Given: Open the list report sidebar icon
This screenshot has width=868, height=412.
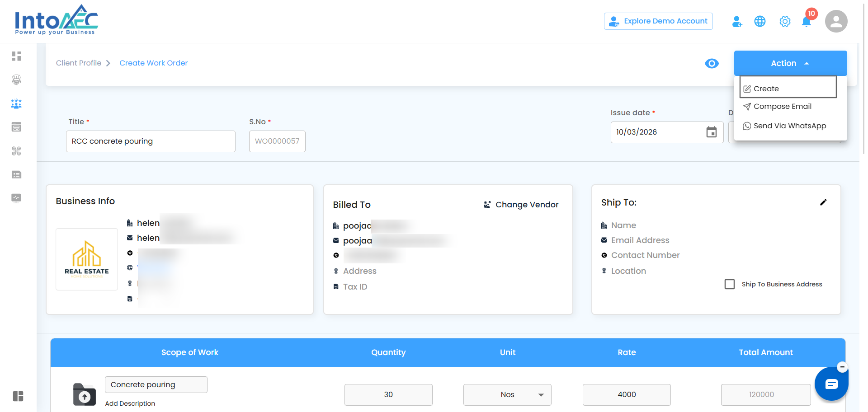Looking at the screenshot, I should (17, 175).
